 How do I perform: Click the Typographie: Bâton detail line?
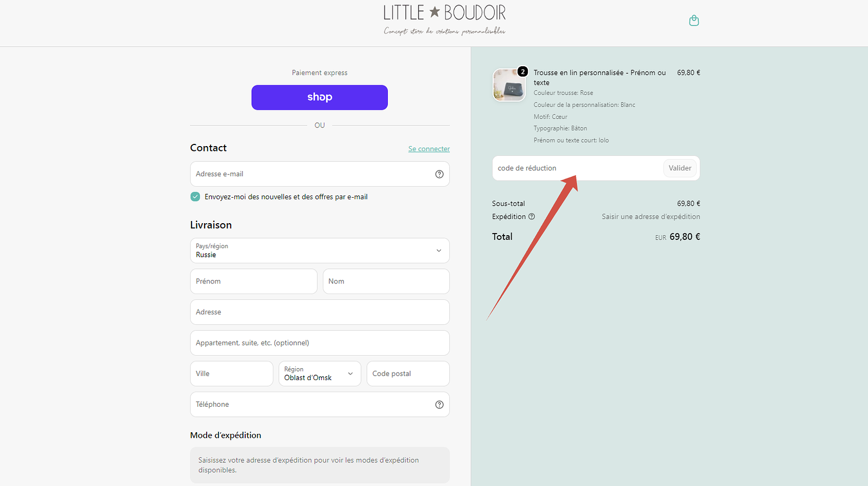click(x=560, y=129)
